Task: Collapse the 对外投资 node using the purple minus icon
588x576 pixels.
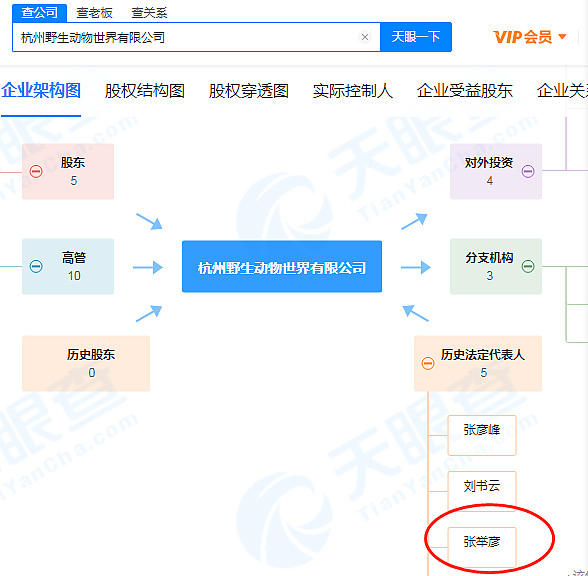Action: point(528,171)
